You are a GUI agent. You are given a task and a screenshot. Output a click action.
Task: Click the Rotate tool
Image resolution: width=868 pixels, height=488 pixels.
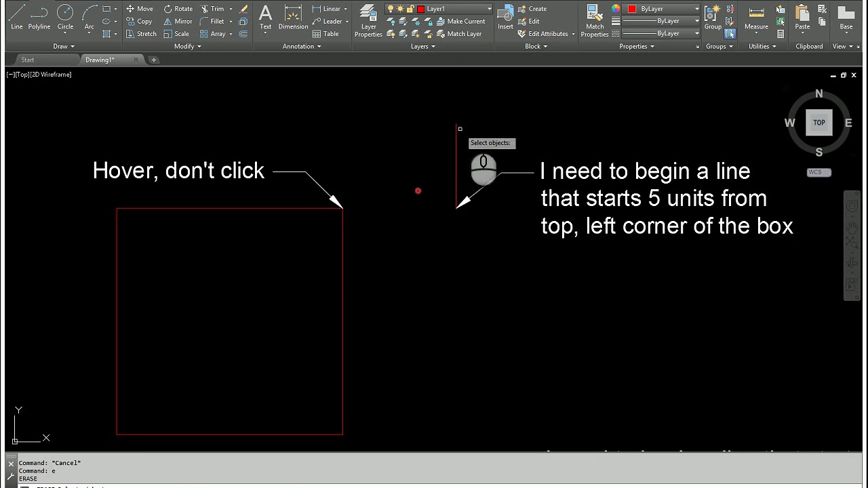tap(178, 9)
